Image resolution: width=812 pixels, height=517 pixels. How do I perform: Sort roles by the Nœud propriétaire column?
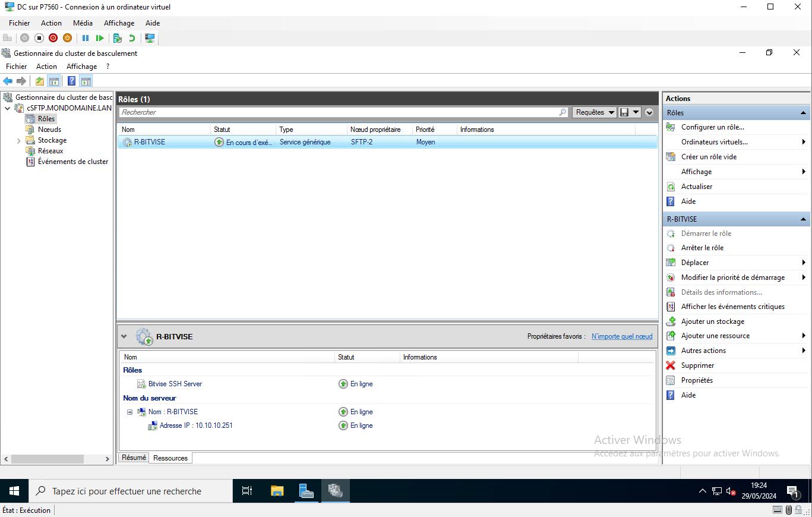(380, 130)
